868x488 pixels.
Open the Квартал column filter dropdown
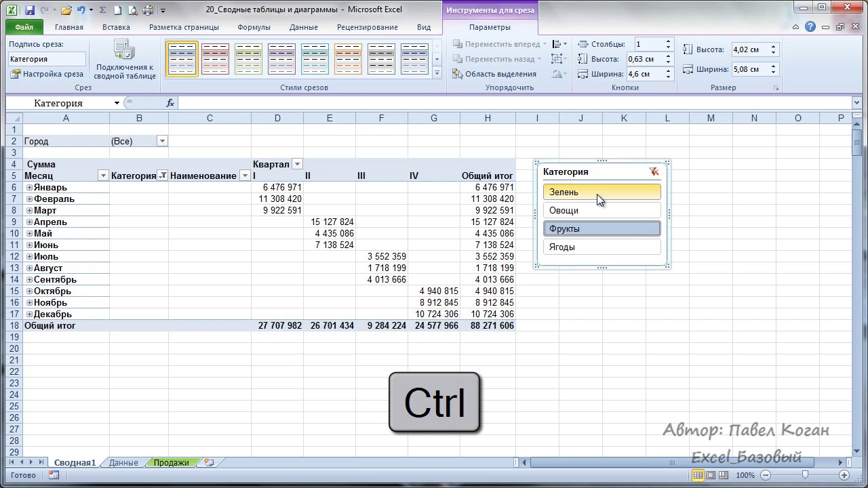[297, 164]
